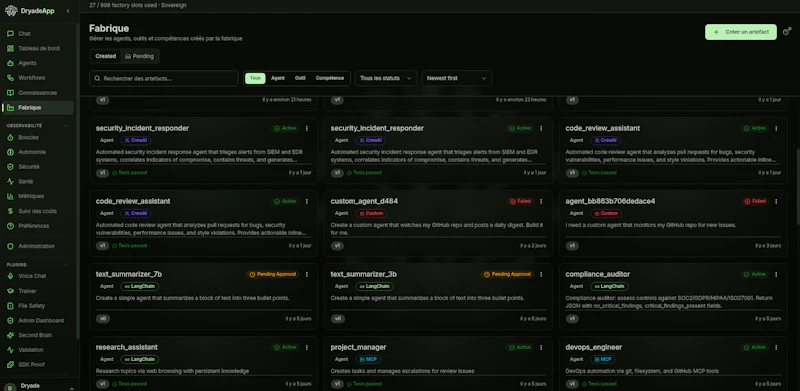The image size is (800, 391).
Task: Open more options for research_assistant
Action: pyautogui.click(x=307, y=347)
